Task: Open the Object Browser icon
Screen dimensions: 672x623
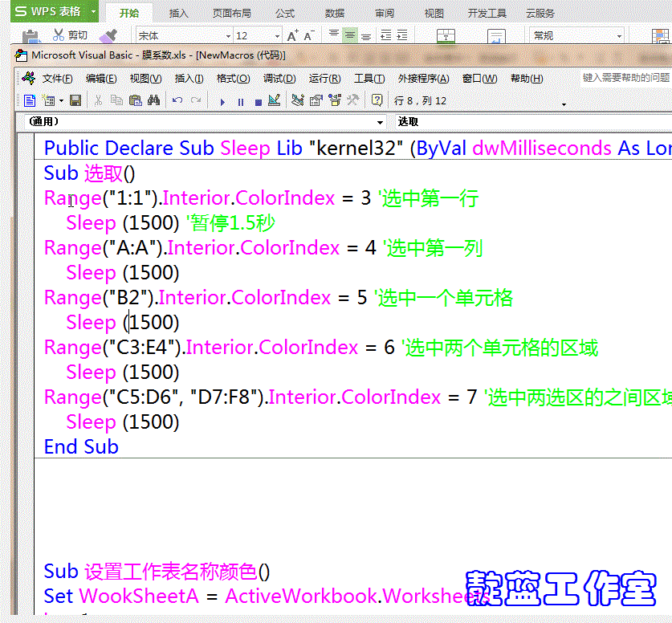Action: (335, 100)
